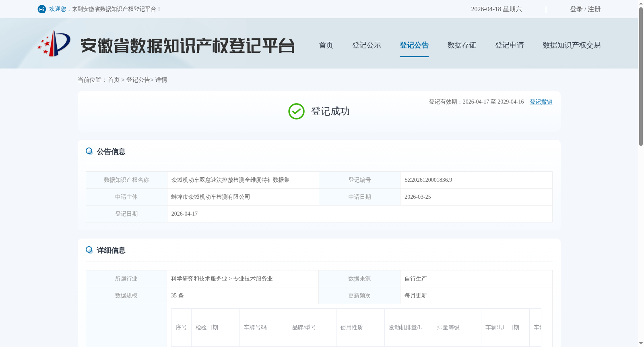The height and width of the screenshot is (347, 644).
Task: Click the 品牌/型号 column header
Action: tap(312, 327)
